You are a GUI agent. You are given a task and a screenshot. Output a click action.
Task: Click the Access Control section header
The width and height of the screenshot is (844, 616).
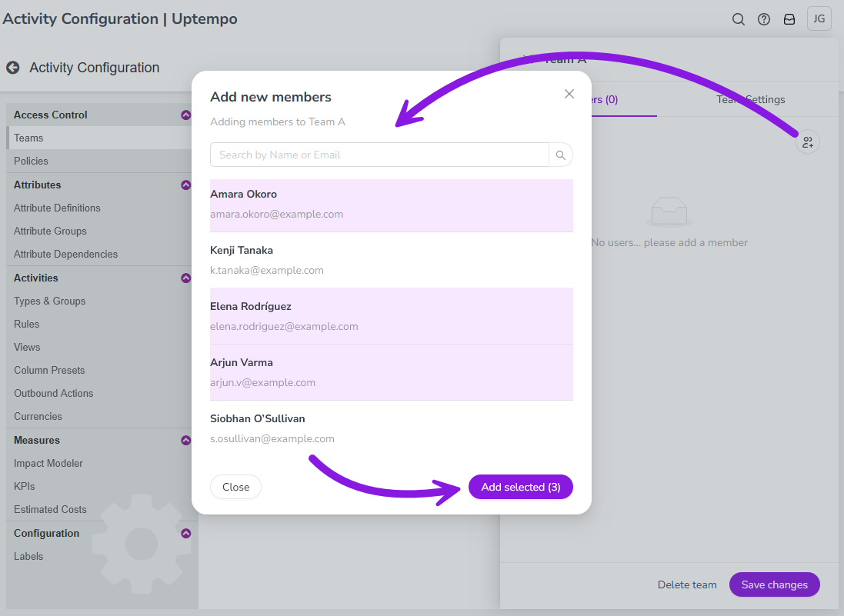coord(99,115)
